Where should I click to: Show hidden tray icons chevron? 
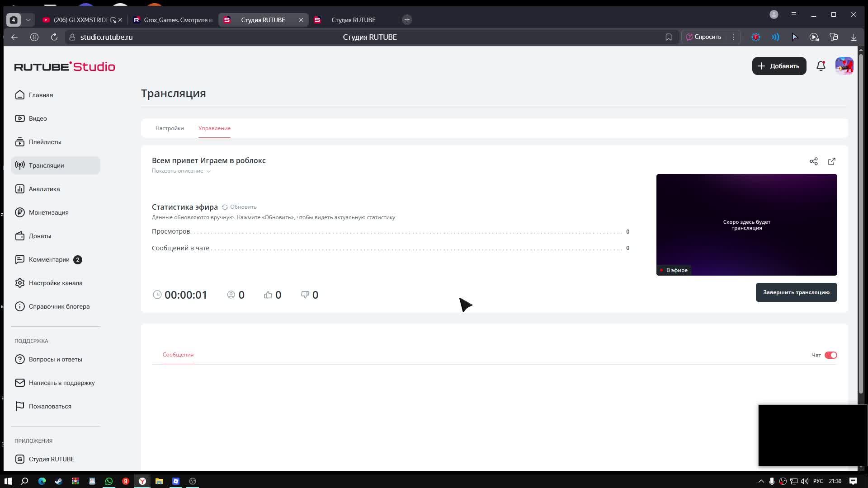click(761, 481)
